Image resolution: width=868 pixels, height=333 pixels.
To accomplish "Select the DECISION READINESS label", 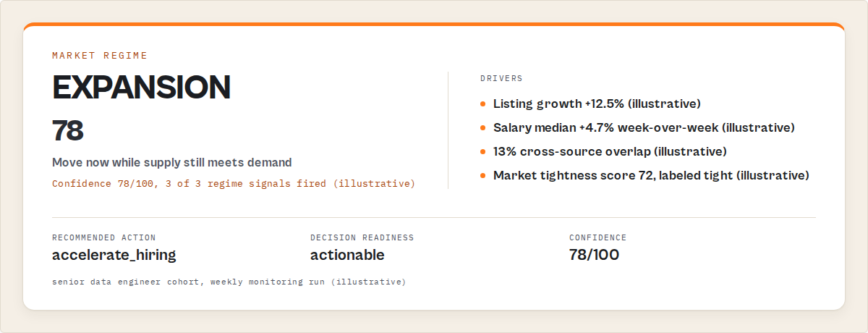I will coord(362,237).
